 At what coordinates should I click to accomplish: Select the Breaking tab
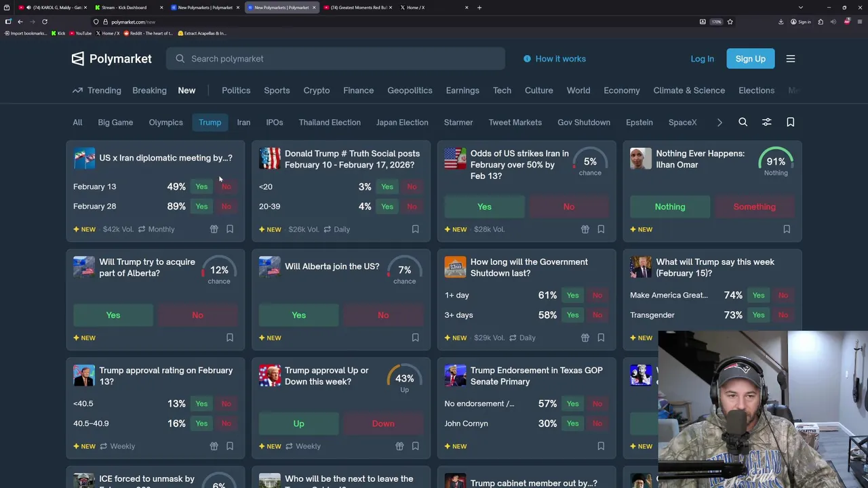pyautogui.click(x=149, y=90)
